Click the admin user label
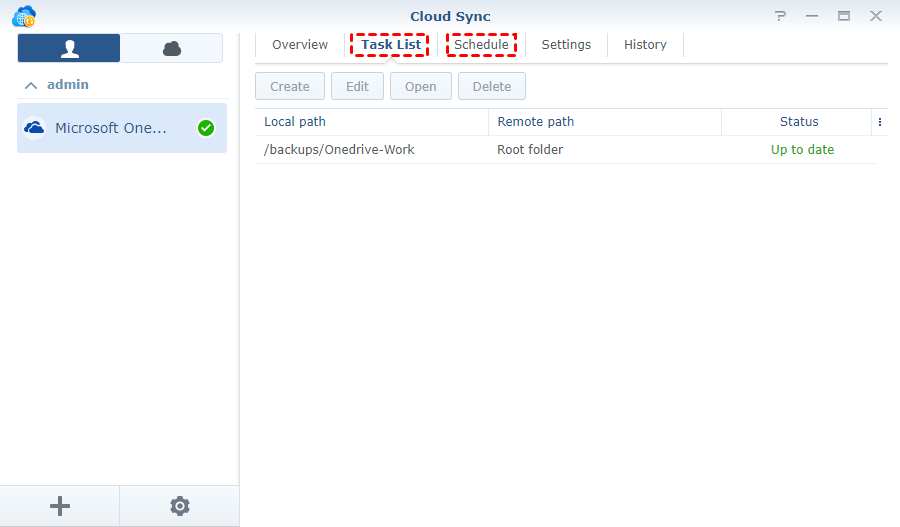The height and width of the screenshot is (527, 900). pyautogui.click(x=68, y=84)
